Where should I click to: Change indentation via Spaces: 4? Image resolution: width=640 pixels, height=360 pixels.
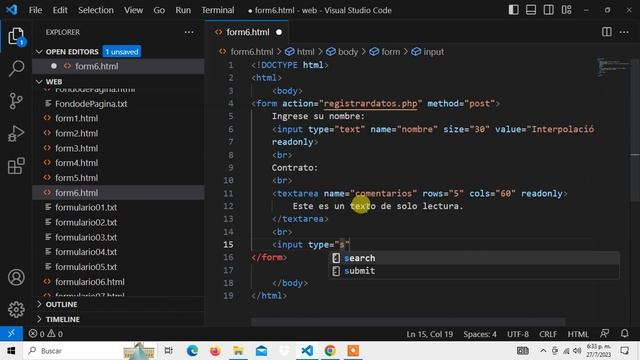pyautogui.click(x=480, y=334)
